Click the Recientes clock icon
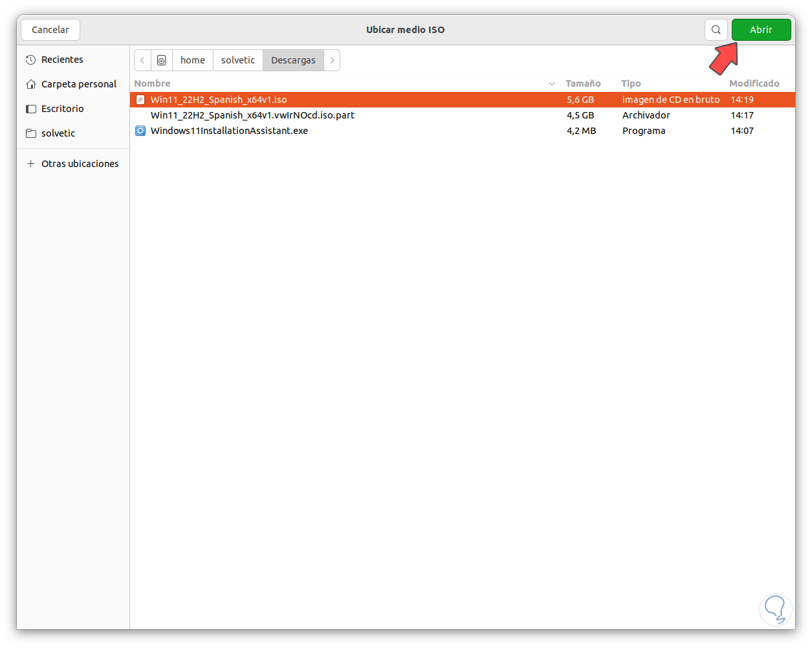The width and height of the screenshot is (812, 648). tap(30, 60)
